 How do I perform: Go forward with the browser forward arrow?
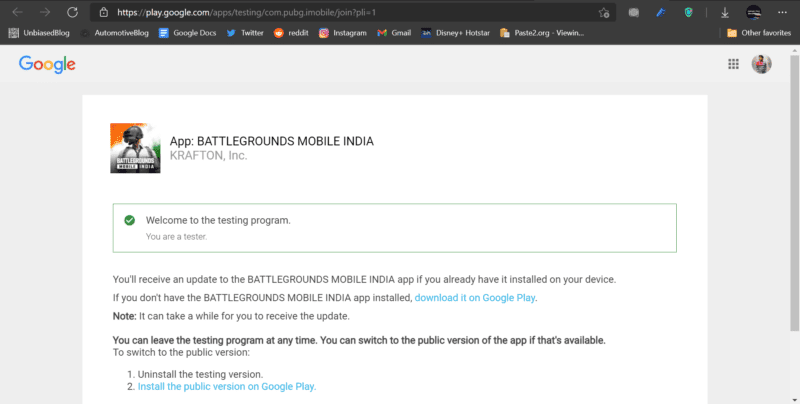pyautogui.click(x=45, y=12)
